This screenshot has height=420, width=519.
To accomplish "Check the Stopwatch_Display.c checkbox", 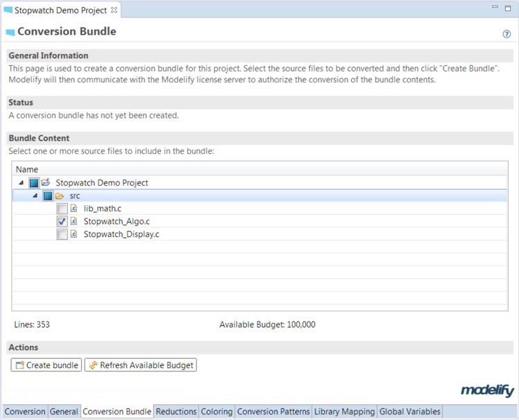I will [62, 234].
